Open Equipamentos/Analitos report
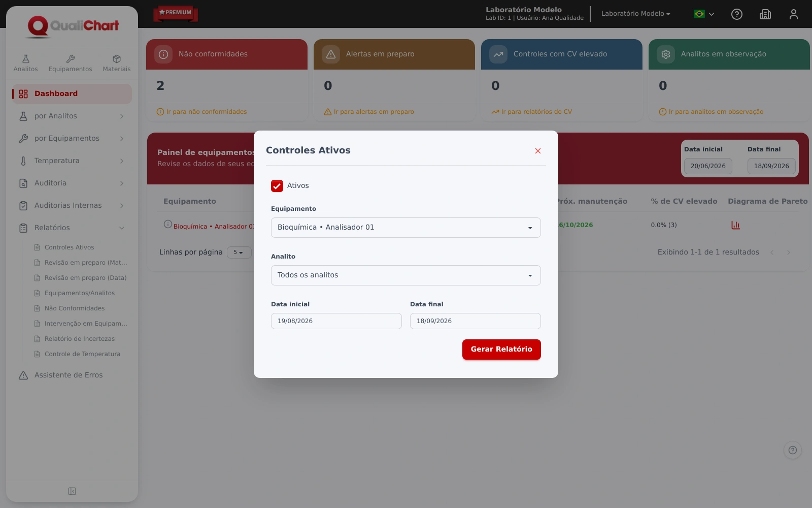 click(74, 293)
